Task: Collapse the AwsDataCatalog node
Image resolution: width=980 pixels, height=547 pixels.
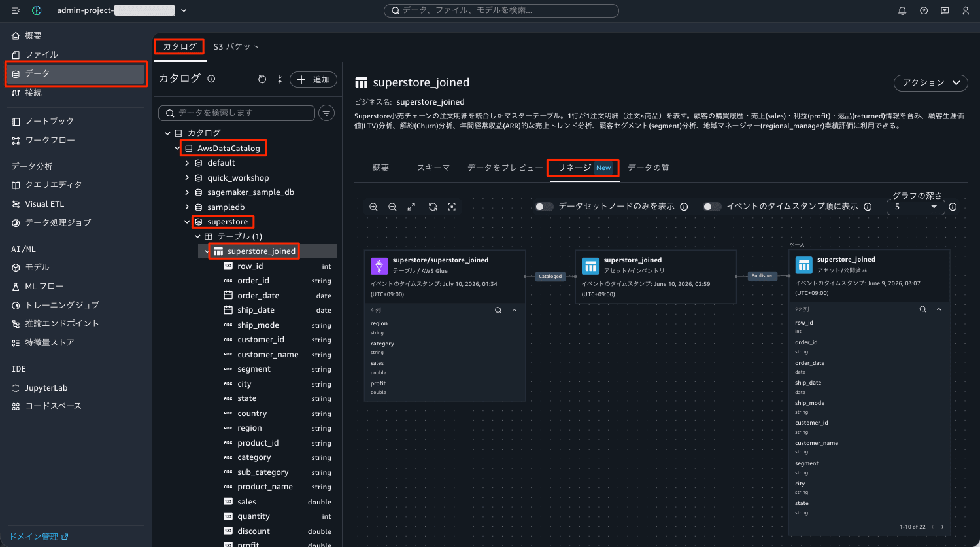Action: tap(177, 149)
